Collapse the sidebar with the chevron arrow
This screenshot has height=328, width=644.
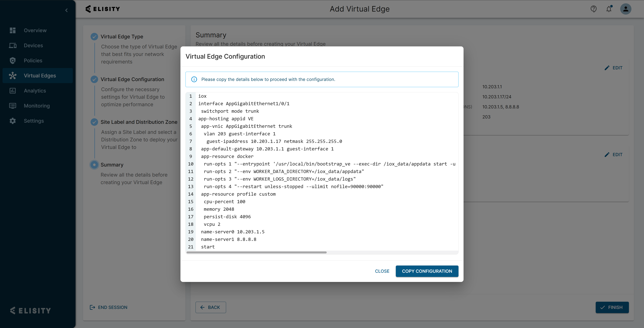tap(67, 10)
